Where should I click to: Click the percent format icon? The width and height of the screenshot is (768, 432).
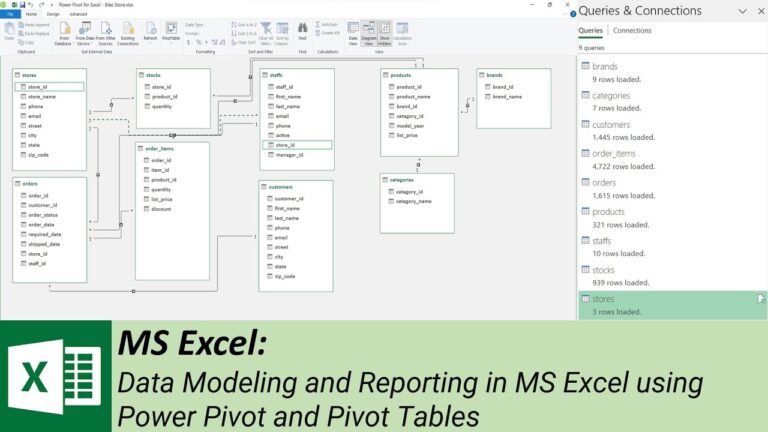pos(198,43)
